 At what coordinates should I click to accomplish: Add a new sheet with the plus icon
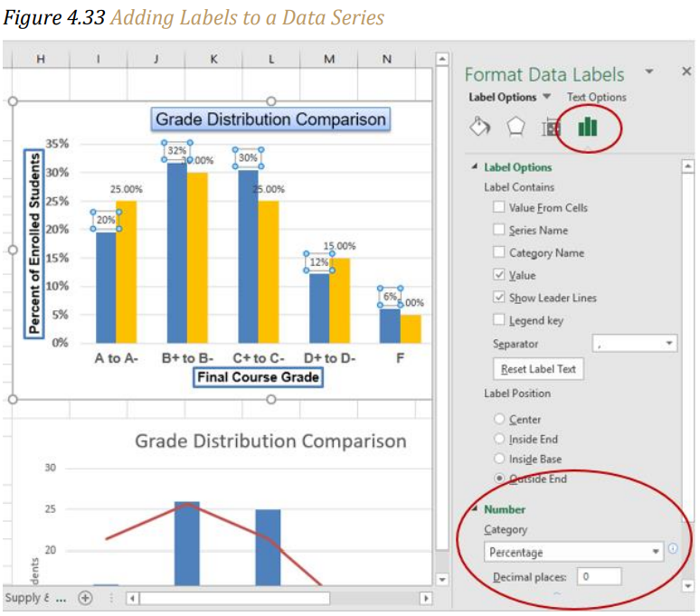pyautogui.click(x=85, y=597)
